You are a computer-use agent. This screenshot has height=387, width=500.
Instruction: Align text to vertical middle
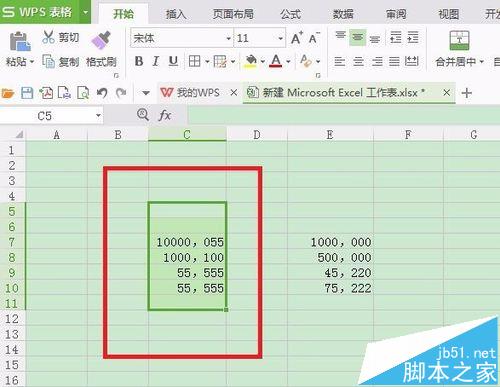(358, 38)
